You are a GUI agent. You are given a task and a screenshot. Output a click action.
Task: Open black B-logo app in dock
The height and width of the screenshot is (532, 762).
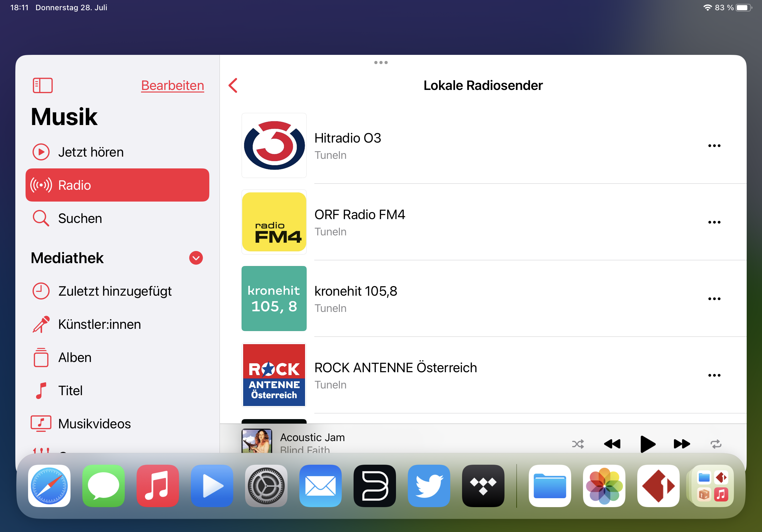[x=375, y=485]
